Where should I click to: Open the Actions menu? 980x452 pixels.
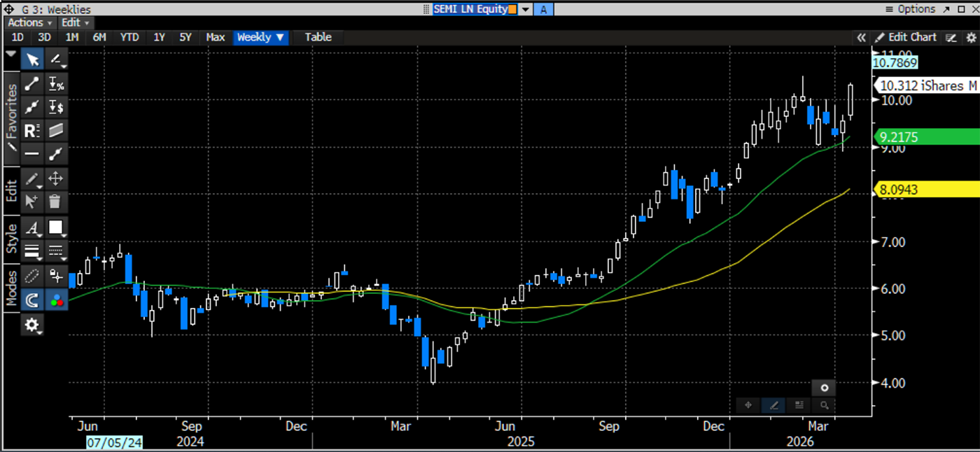click(26, 22)
